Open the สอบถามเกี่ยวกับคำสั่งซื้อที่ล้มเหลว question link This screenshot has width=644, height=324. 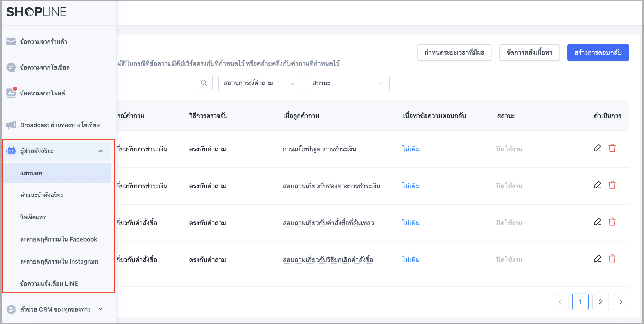pyautogui.click(x=328, y=223)
